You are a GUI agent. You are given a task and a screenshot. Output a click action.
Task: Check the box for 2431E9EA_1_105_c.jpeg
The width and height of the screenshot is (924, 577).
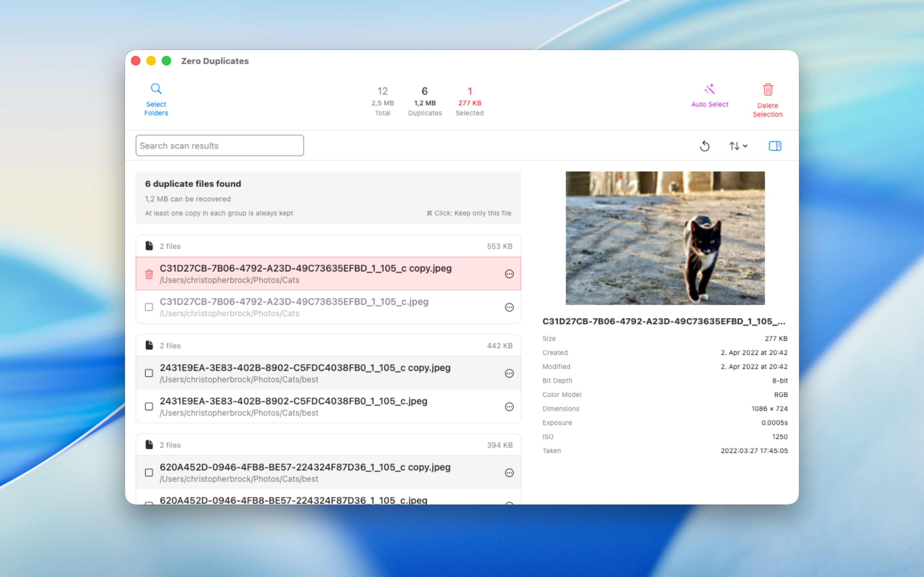149,407
